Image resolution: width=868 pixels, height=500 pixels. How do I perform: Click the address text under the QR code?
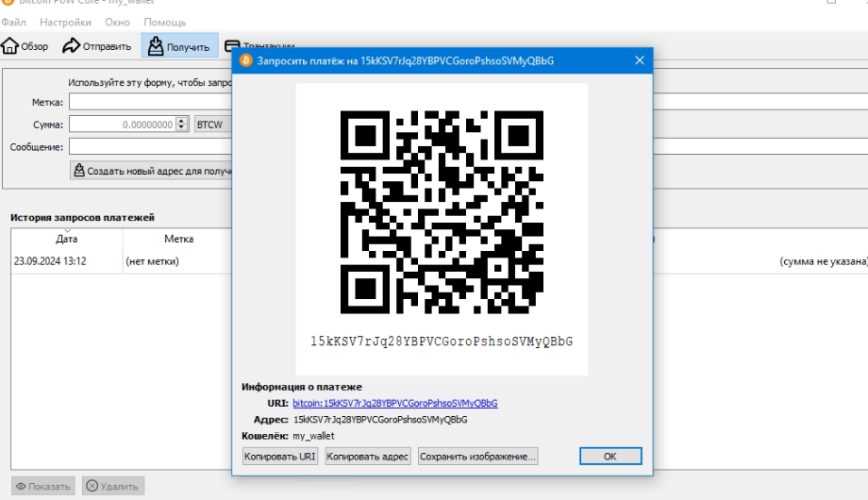click(442, 342)
